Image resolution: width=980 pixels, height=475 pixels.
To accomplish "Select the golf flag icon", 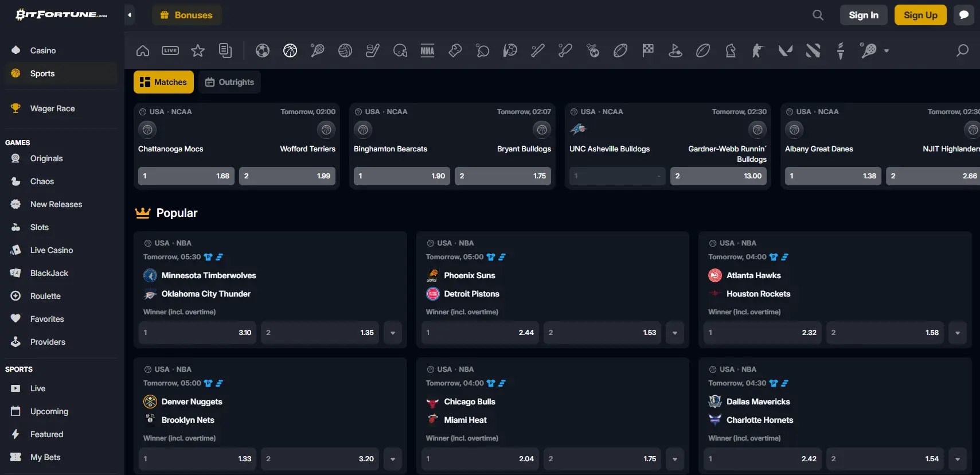I will pos(676,50).
